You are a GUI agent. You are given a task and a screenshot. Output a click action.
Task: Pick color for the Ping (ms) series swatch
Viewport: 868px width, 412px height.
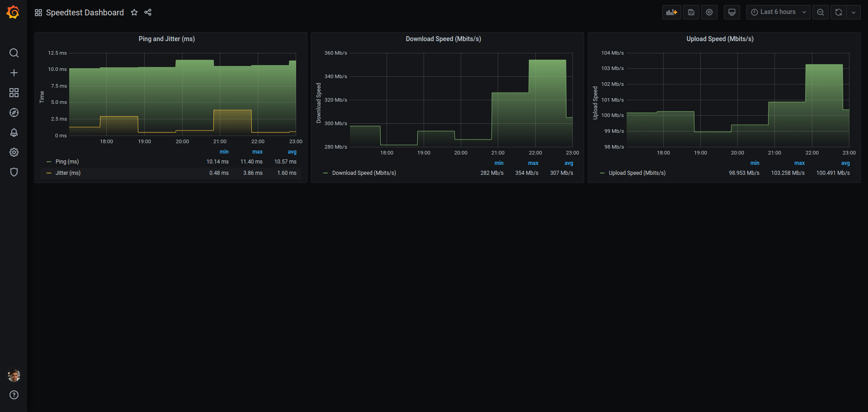49,162
